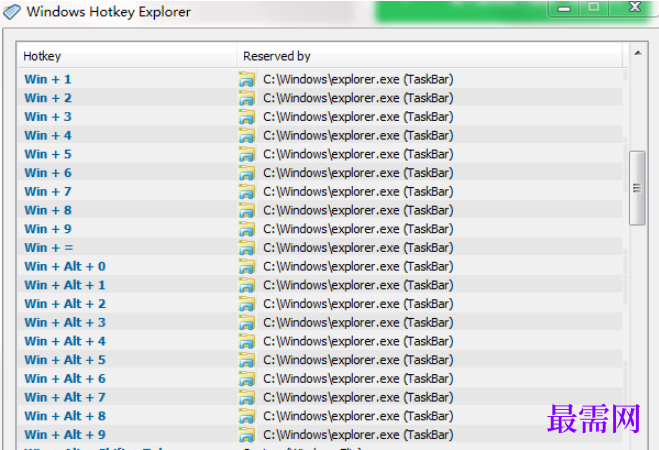Image resolution: width=659 pixels, height=450 pixels.
Task: Select the 'Win + 6' hotkey text
Action: click(x=48, y=173)
